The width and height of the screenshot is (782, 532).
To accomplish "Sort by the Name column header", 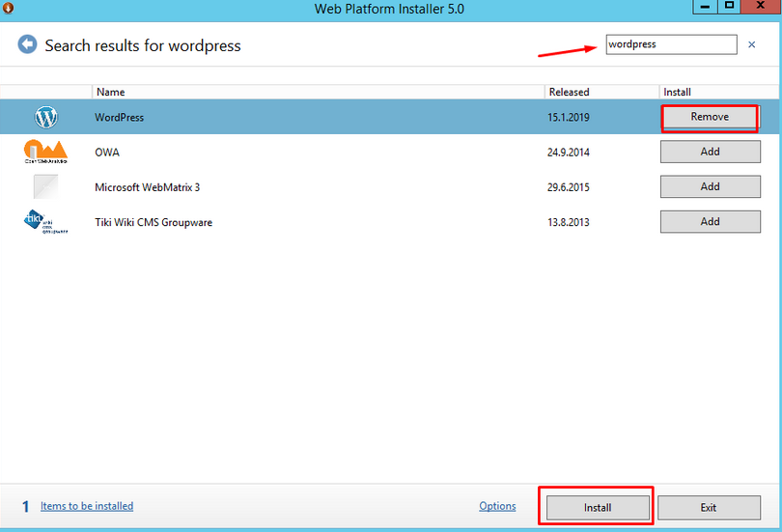I will 319,92.
